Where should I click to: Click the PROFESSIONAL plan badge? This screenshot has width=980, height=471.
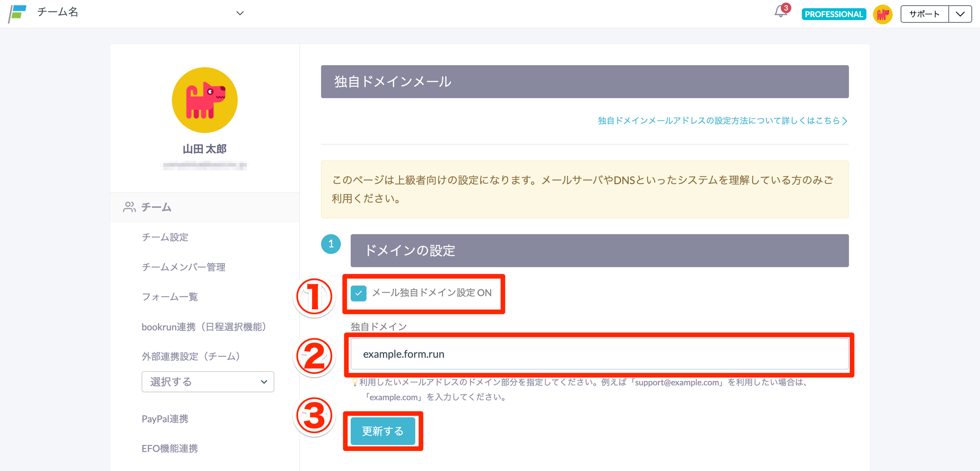click(834, 14)
